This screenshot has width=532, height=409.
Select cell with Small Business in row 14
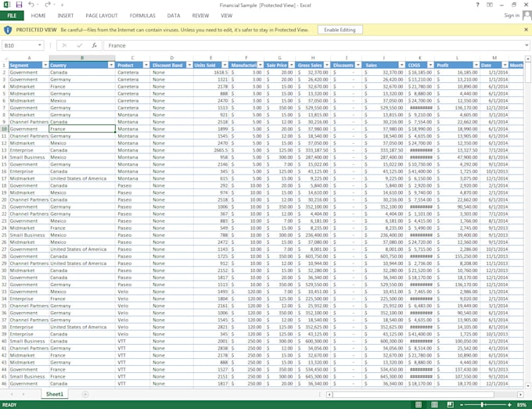pos(29,157)
